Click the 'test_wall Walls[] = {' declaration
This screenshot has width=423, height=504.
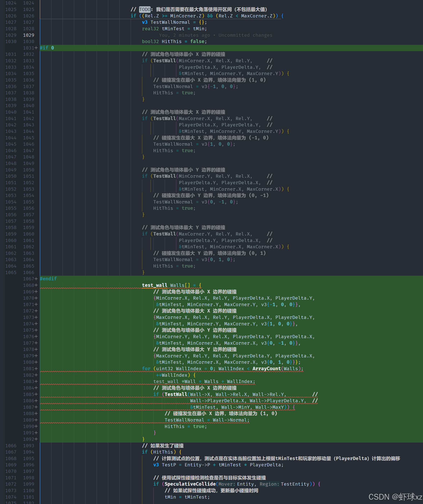coord(172,285)
